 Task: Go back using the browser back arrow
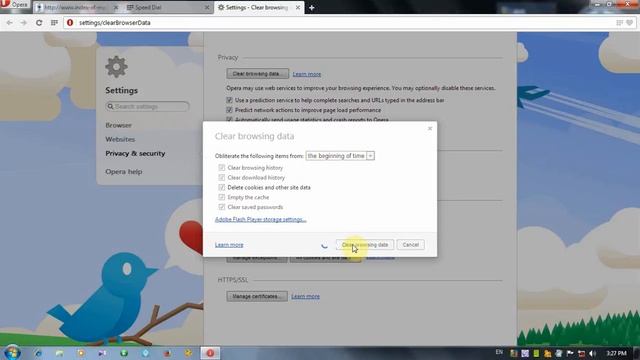9,23
